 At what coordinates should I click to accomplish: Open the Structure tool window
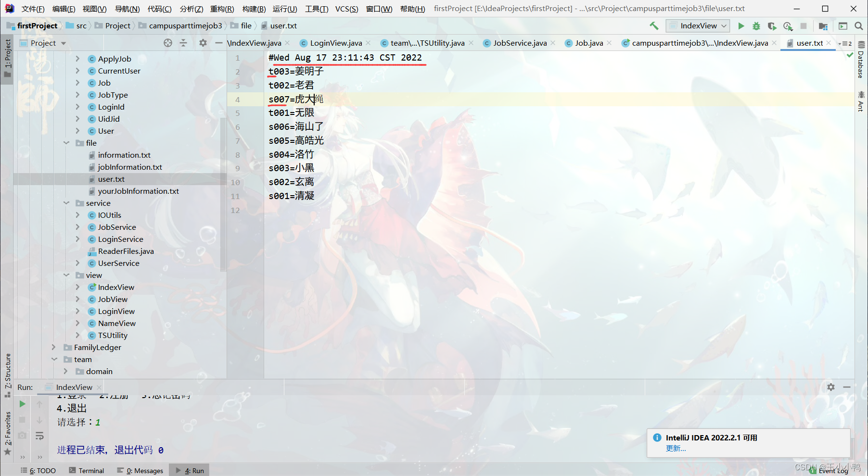point(7,375)
